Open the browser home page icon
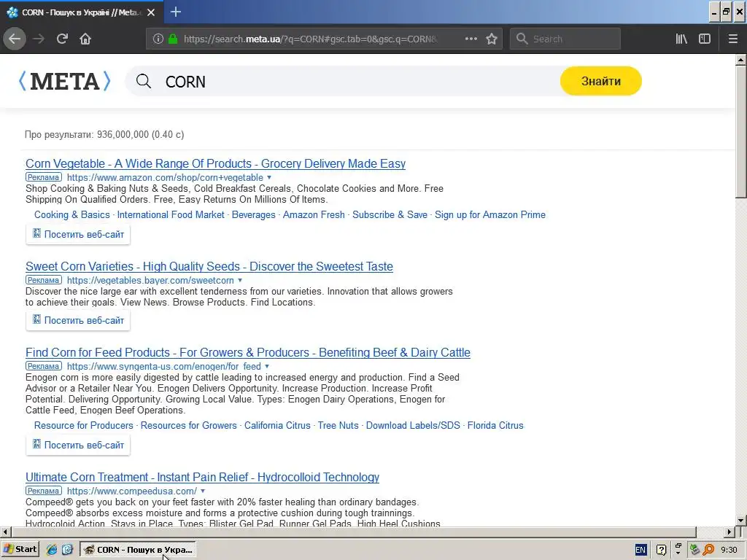Image resolution: width=747 pixels, height=560 pixels. (x=85, y=39)
